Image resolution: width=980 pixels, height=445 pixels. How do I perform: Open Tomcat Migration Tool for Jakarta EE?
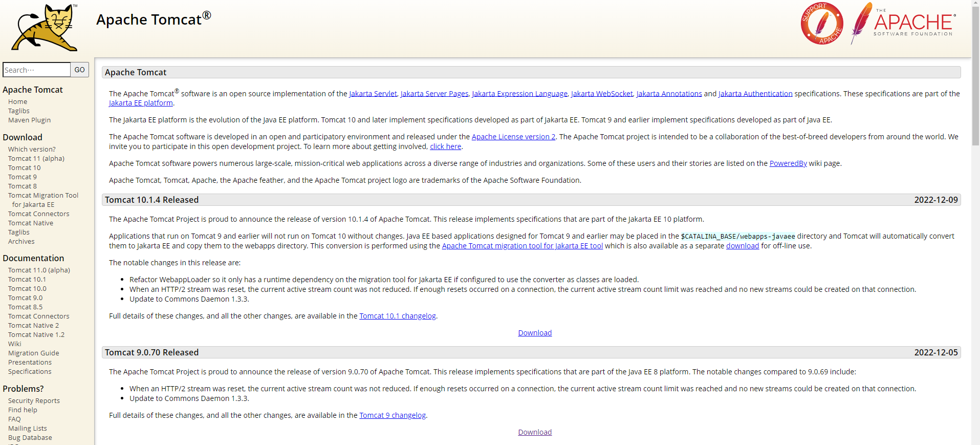pyautogui.click(x=43, y=200)
